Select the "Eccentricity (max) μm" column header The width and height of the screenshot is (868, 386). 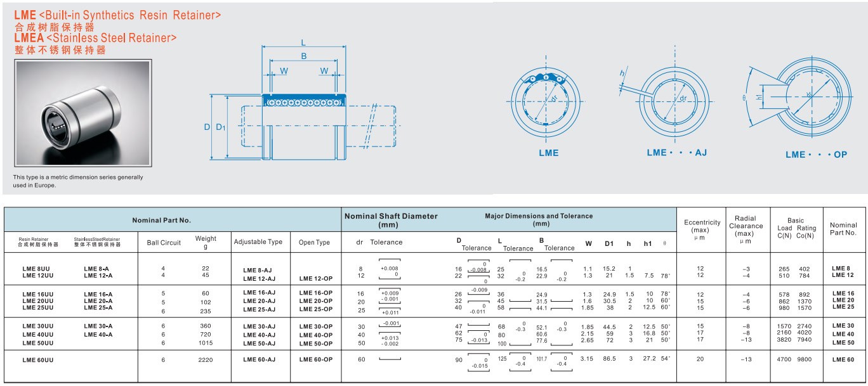point(702,230)
